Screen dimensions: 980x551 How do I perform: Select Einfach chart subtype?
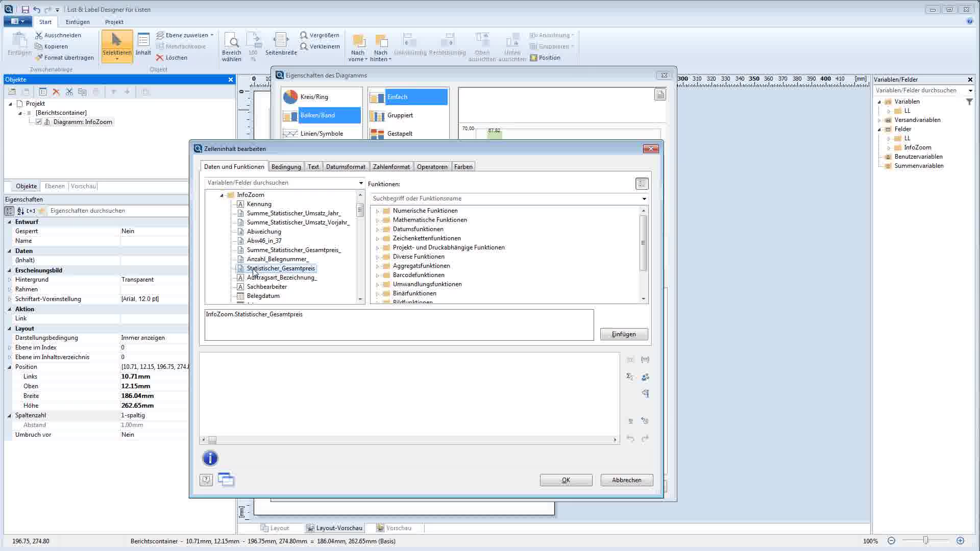pyautogui.click(x=408, y=97)
